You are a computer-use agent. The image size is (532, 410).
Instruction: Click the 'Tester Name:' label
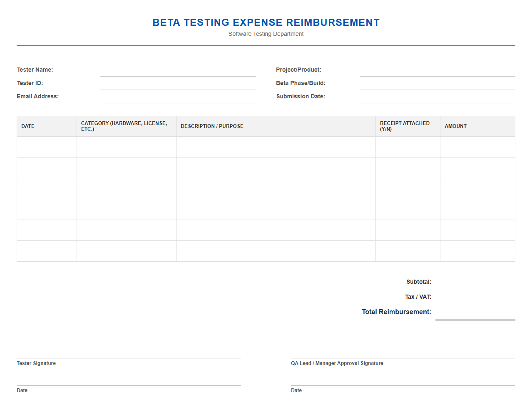[x=35, y=70]
